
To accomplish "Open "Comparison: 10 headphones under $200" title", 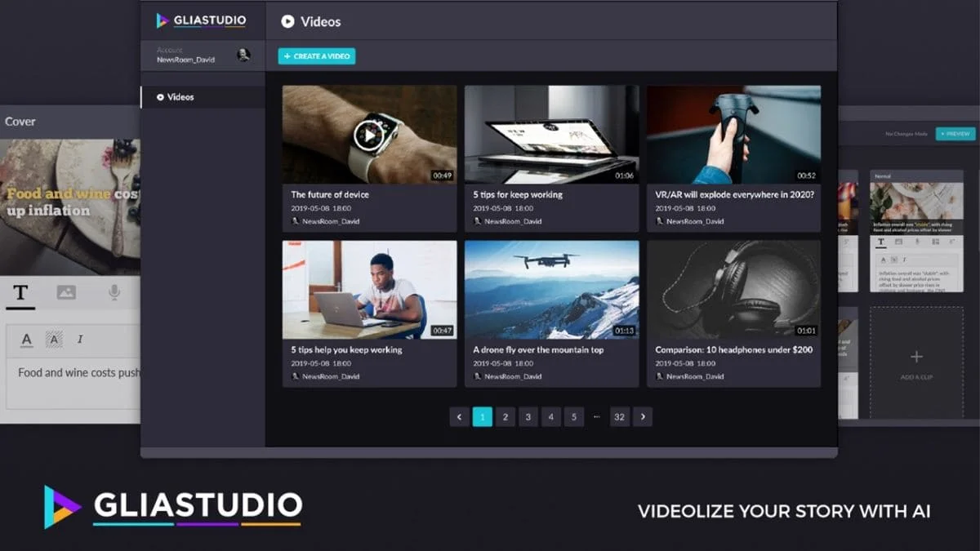I will click(733, 349).
